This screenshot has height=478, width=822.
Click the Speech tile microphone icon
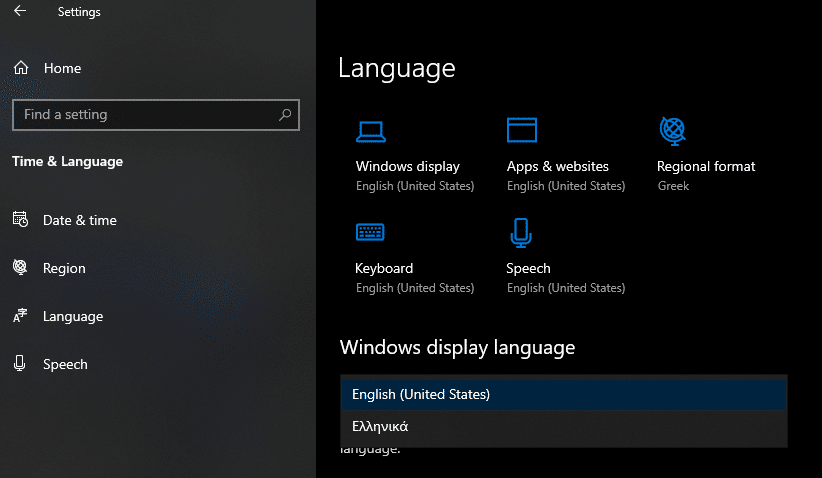pos(521,233)
